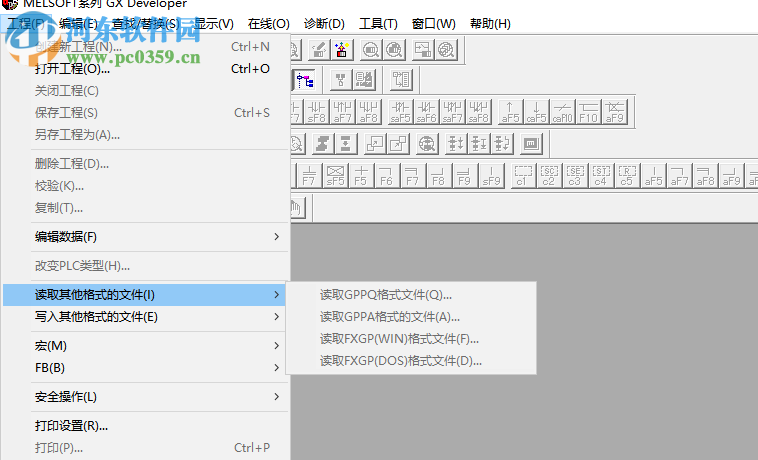758x460 pixels.
Task: Click the colorful monitor write-mode icon
Action: point(342,49)
